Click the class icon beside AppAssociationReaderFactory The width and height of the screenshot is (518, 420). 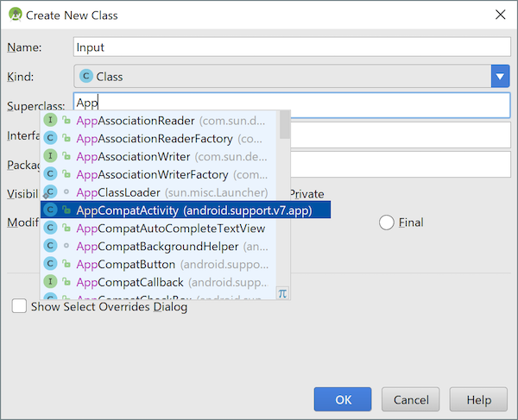coord(51,138)
